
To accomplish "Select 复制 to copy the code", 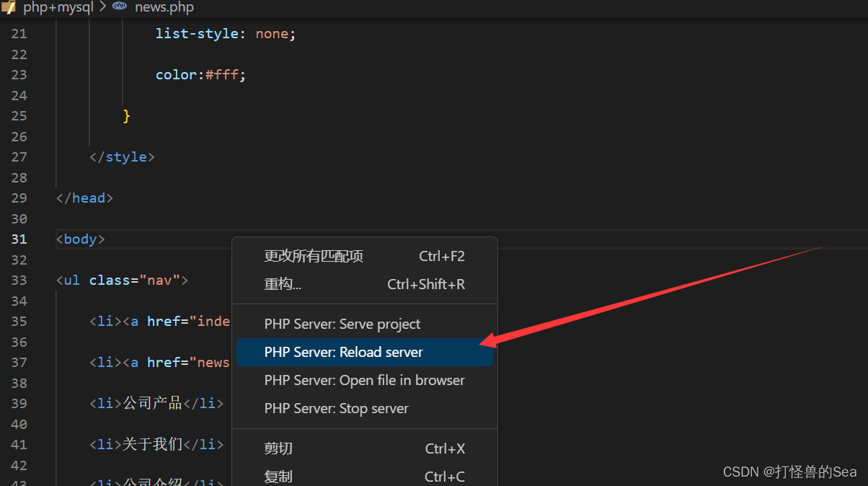I will (x=278, y=476).
